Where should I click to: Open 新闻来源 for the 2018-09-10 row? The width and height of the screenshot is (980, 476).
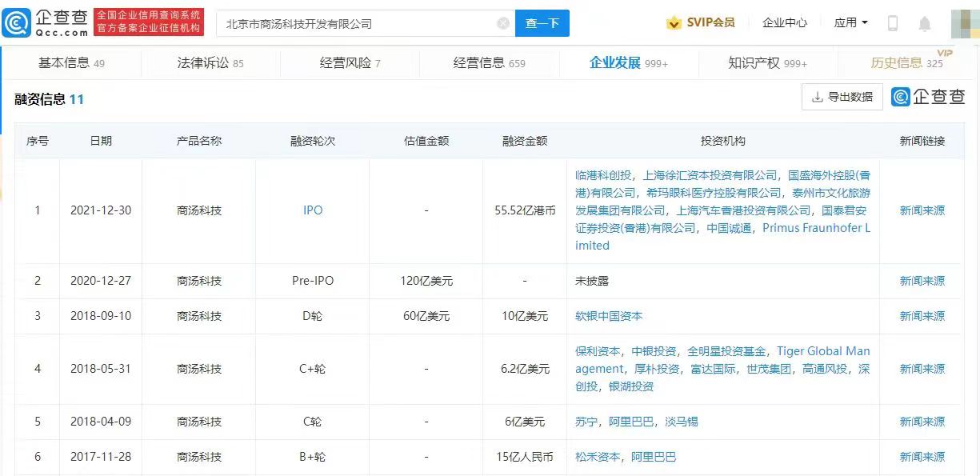922,316
